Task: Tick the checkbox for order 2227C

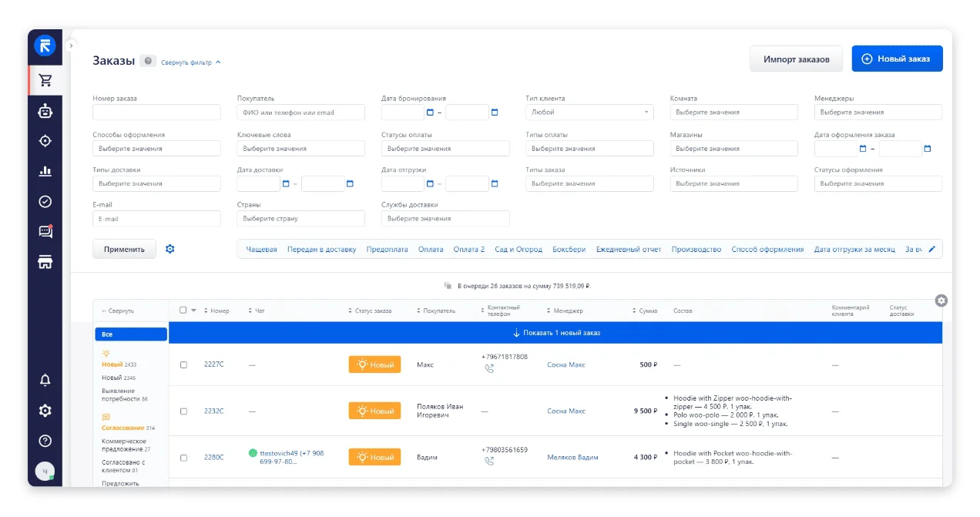Action: tap(183, 365)
